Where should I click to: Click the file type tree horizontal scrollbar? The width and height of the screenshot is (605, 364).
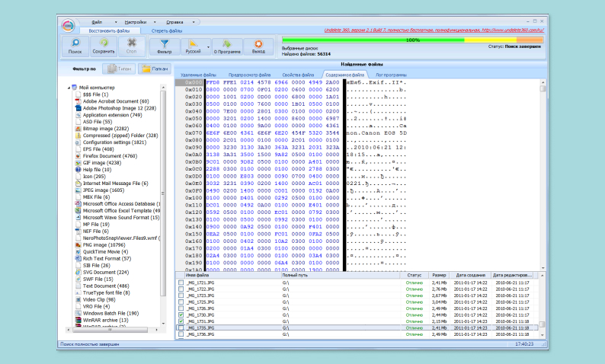click(112, 330)
